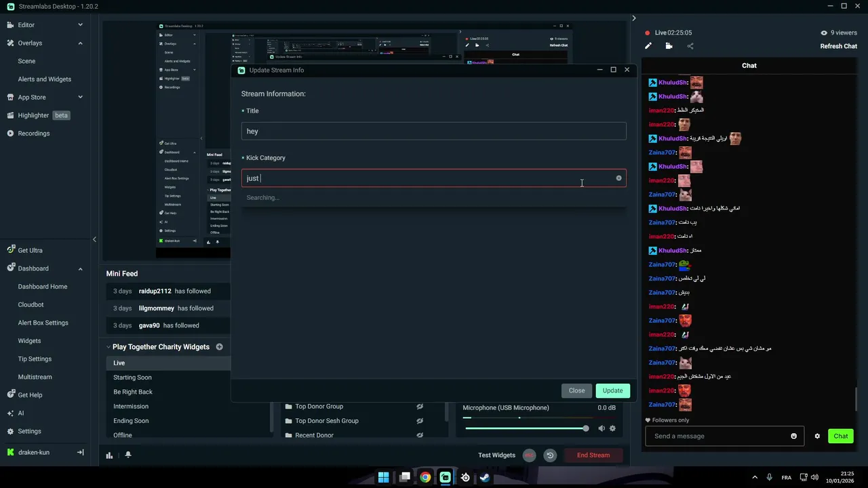Click the share icon in chat panel header

click(690, 46)
